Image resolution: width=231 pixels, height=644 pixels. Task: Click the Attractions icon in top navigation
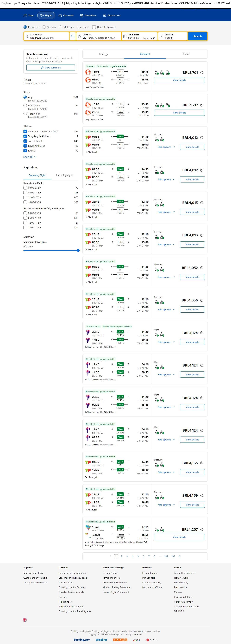point(82,16)
